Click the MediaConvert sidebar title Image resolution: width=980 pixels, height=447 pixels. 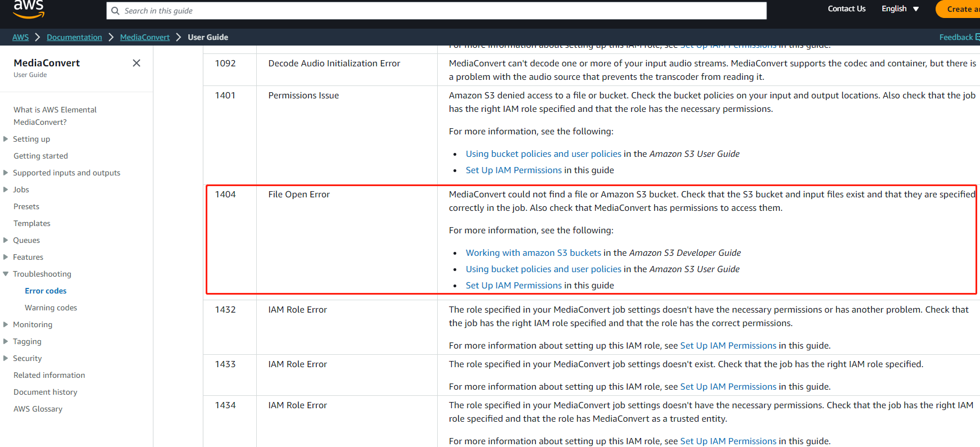coord(47,63)
